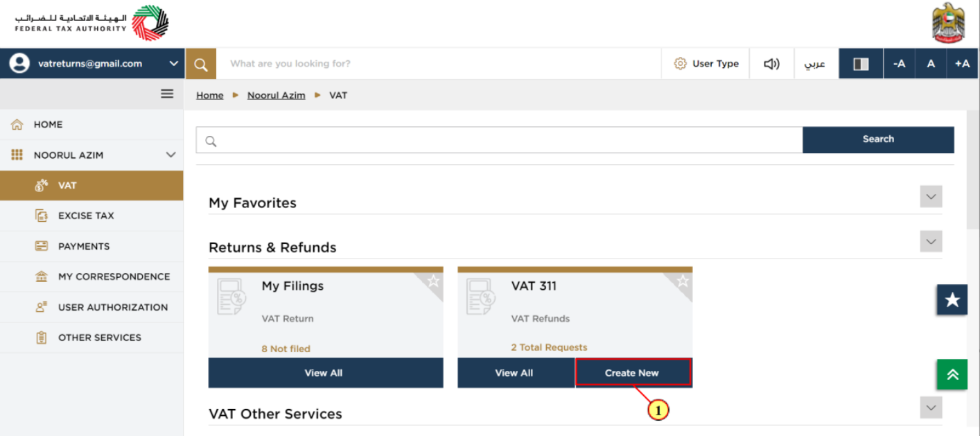This screenshot has width=980, height=436.
Task: Favorite the My Filings tile star
Action: (433, 281)
